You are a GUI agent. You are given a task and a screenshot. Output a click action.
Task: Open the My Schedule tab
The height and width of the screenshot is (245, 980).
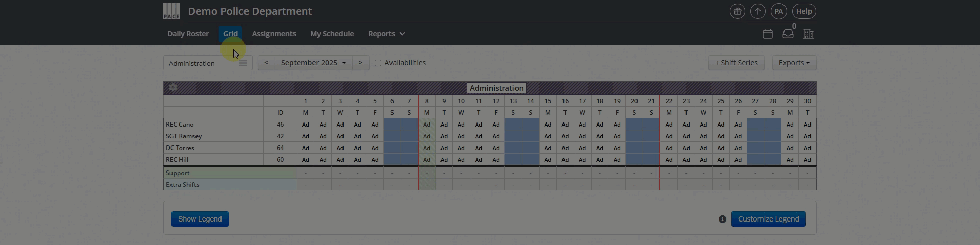tap(332, 34)
